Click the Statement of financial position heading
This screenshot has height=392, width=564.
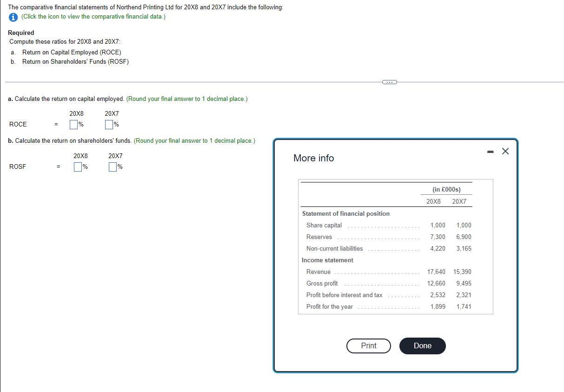[346, 214]
